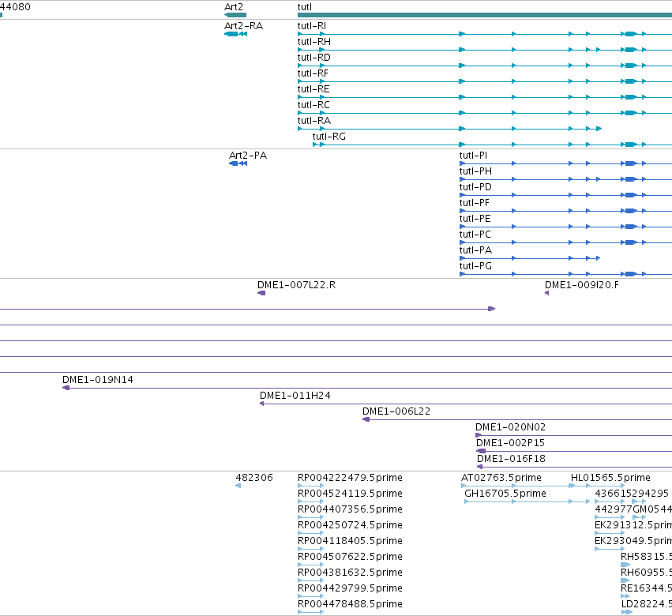672x616 pixels.
Task: Select protein tutl-PI
Action: [473, 155]
